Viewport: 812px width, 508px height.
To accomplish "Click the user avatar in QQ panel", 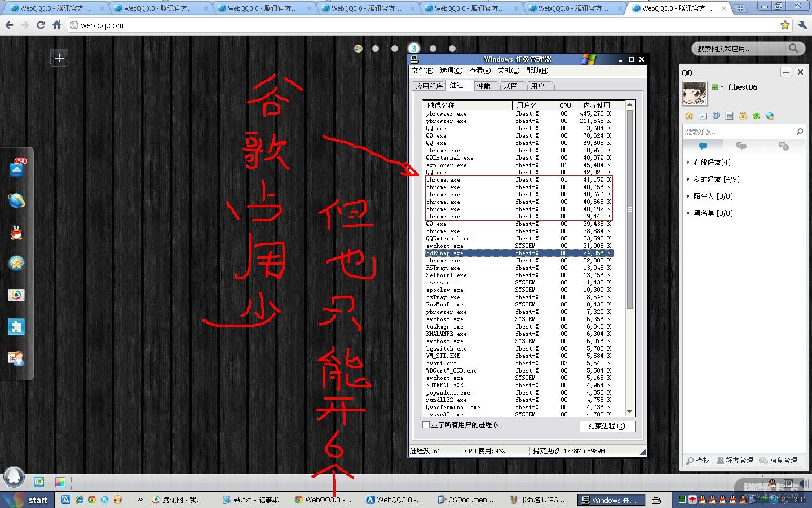I will [x=695, y=93].
